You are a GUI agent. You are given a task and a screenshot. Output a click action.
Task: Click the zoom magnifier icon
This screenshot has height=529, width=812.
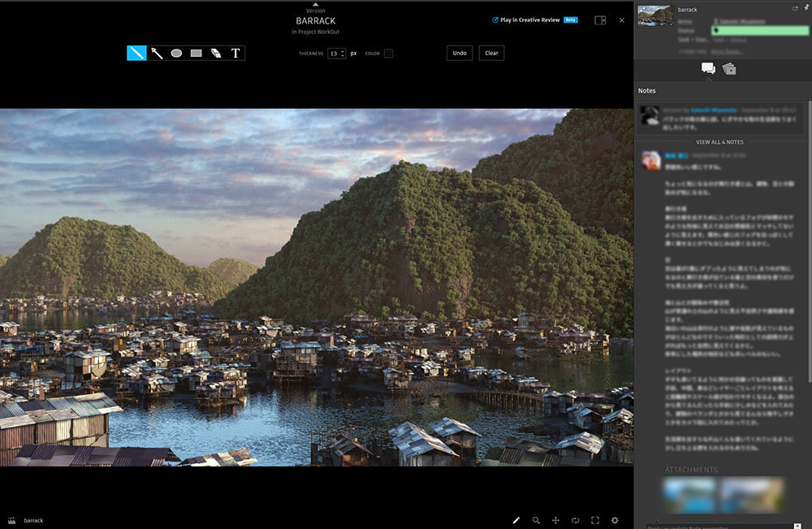536,520
